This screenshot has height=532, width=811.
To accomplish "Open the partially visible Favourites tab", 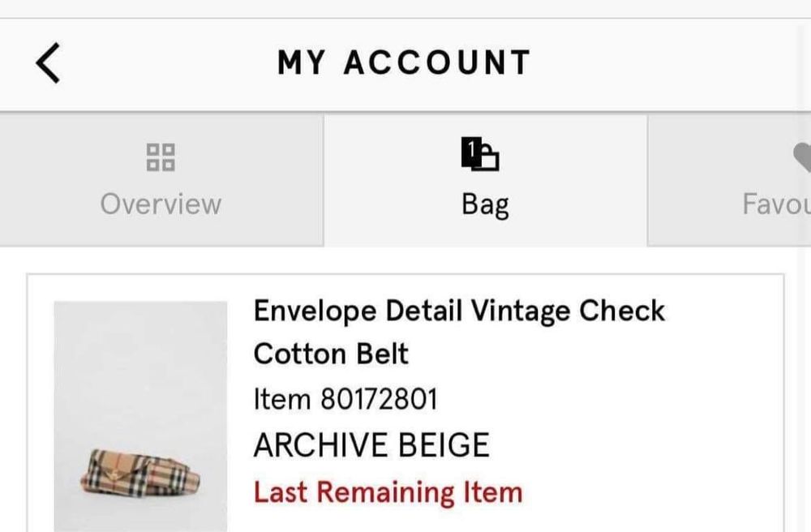I will 776,204.
